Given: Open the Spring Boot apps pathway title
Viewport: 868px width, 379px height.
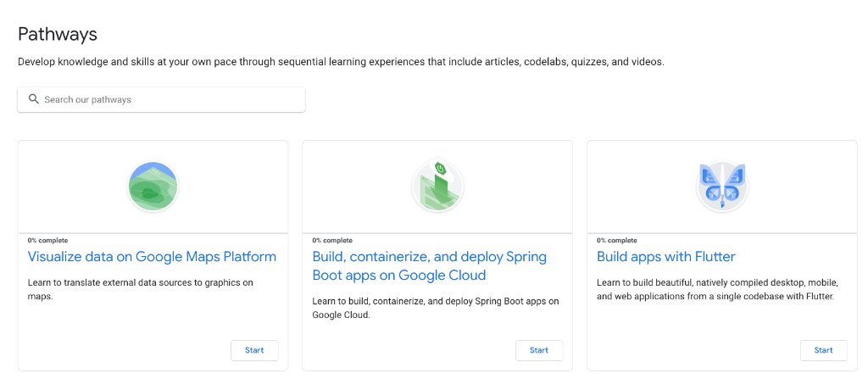Looking at the screenshot, I should point(429,265).
